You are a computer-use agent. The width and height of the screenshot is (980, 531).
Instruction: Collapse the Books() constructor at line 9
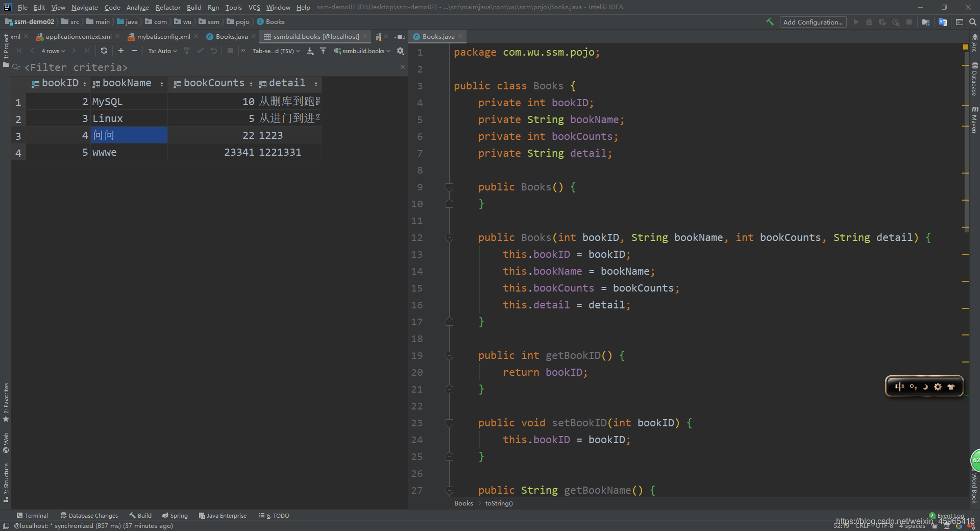[449, 187]
